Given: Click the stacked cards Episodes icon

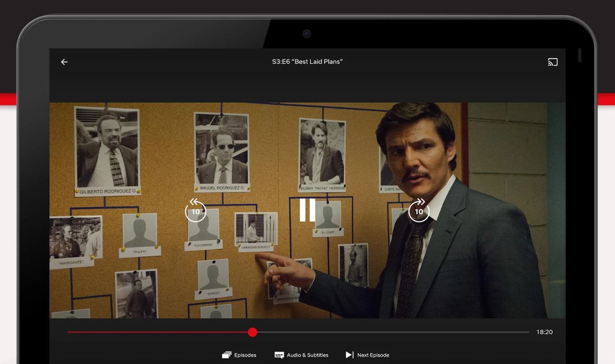Looking at the screenshot, I should pyautogui.click(x=227, y=355).
